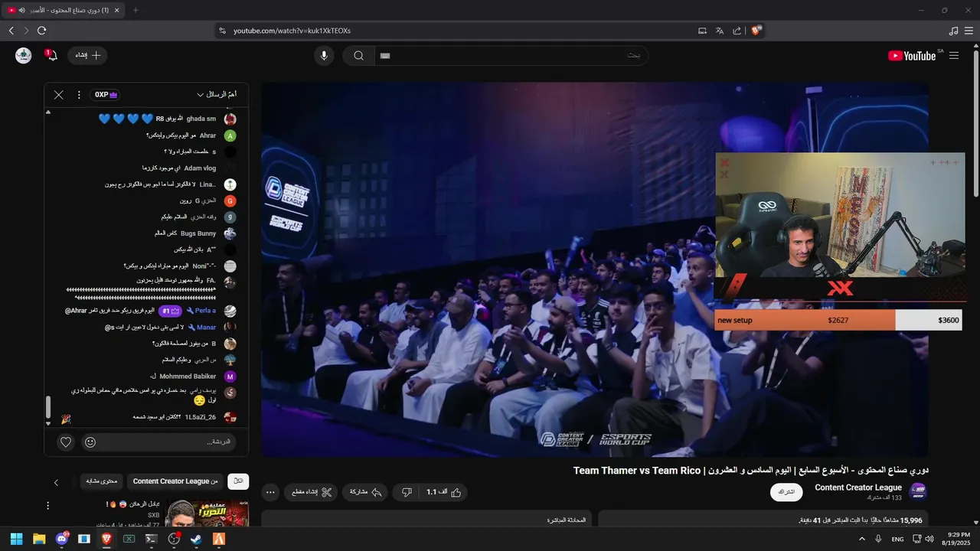Install or cast page icon in address bar
The height and width of the screenshot is (551, 980).
point(702,31)
